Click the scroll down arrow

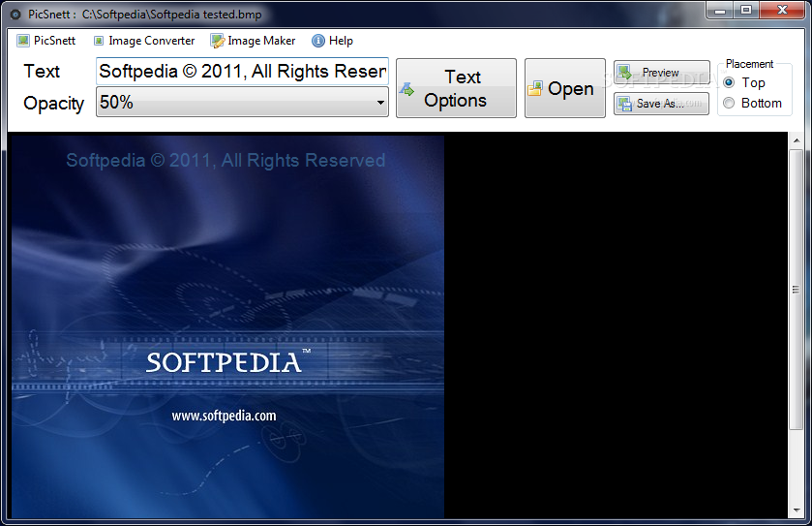(796, 511)
